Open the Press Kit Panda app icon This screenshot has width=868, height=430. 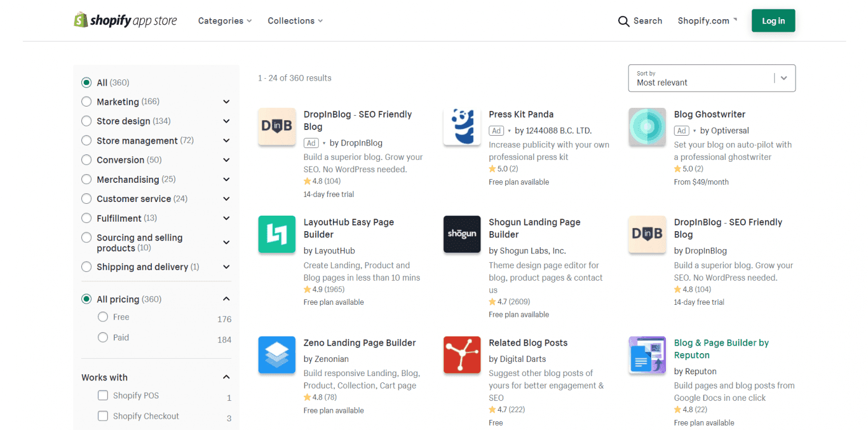point(462,127)
